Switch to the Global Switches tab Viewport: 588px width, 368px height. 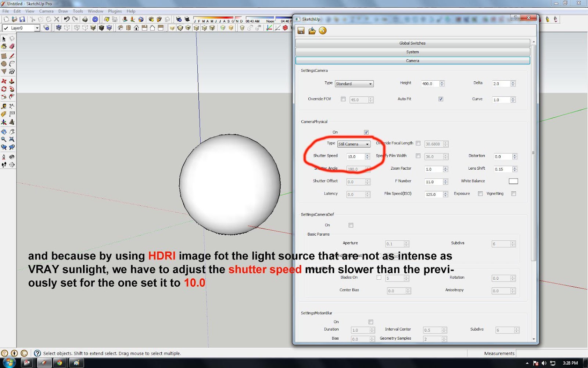[x=412, y=43]
